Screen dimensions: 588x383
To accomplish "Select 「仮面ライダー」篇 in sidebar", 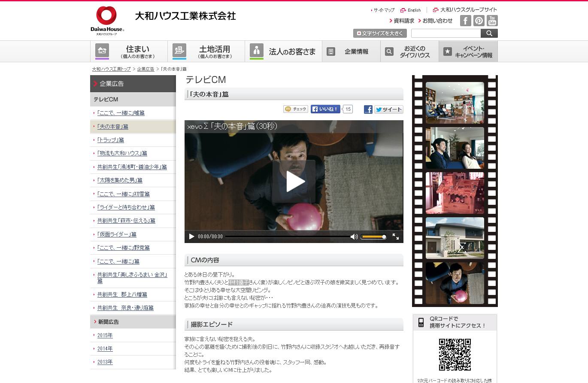I will point(117,234).
